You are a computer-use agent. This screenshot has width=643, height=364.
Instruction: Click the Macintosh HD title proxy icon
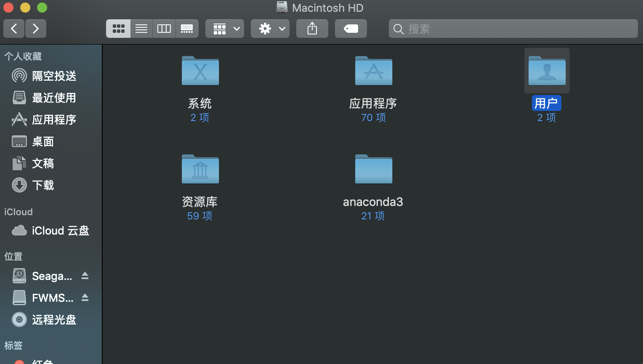click(282, 8)
